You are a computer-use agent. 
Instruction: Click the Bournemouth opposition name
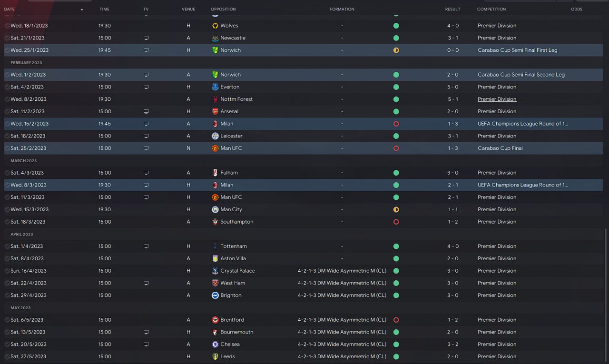click(237, 332)
